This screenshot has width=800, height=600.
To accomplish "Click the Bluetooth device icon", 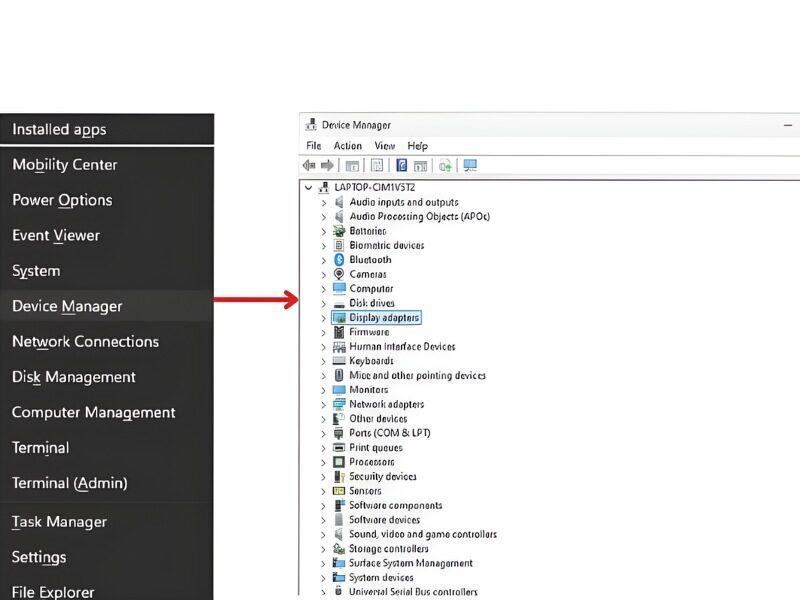I will pyautogui.click(x=340, y=260).
